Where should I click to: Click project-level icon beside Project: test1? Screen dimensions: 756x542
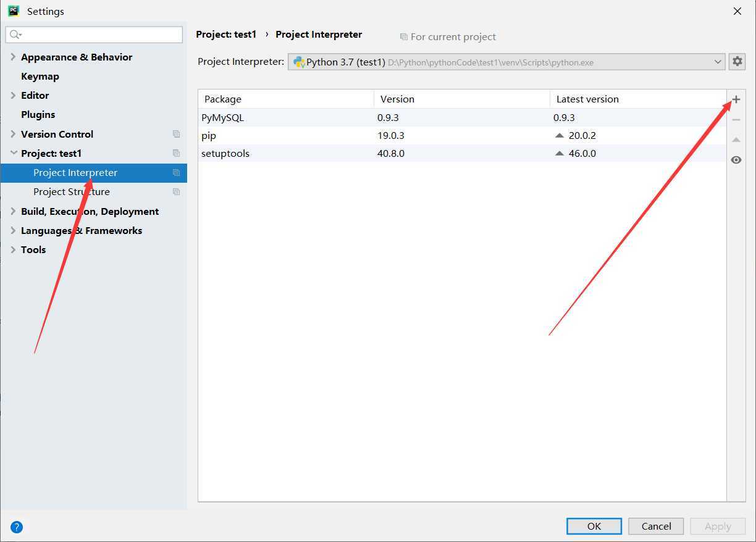click(176, 153)
